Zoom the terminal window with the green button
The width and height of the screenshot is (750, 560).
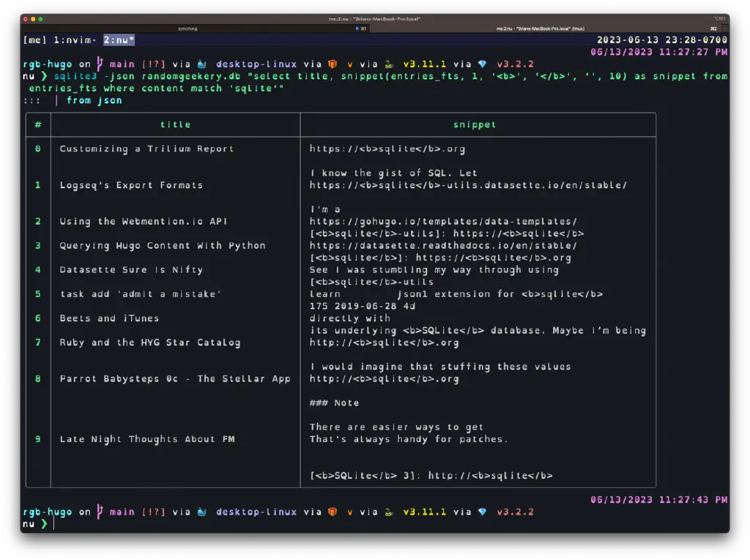click(41, 19)
